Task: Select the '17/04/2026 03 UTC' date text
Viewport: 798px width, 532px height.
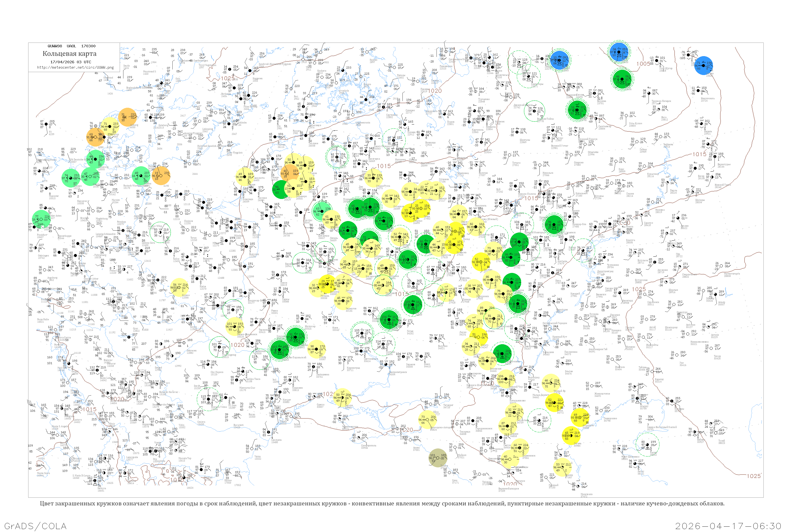Action: (x=70, y=62)
